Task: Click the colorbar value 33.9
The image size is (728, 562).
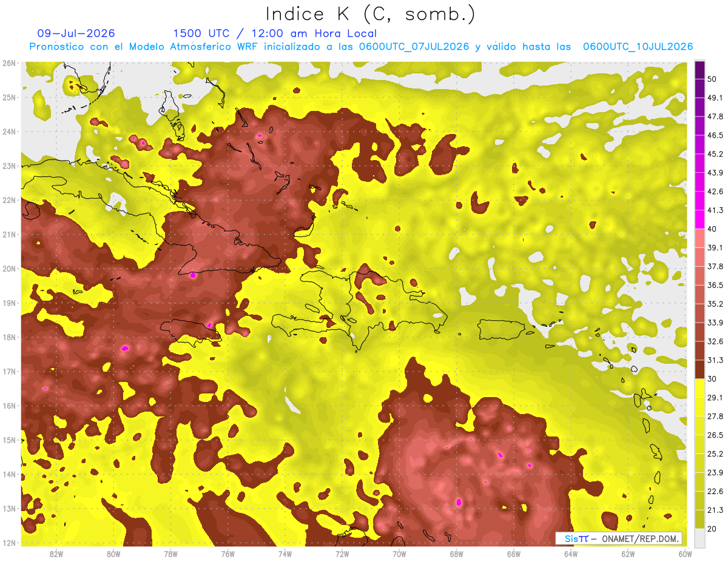Action: (x=715, y=323)
